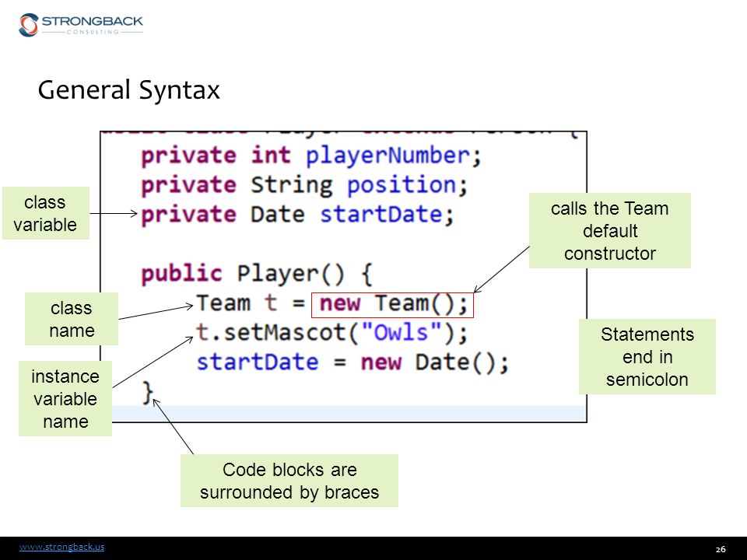Click the "startDate = new Date();" code line
This screenshot has height=560, width=747.
352,362
